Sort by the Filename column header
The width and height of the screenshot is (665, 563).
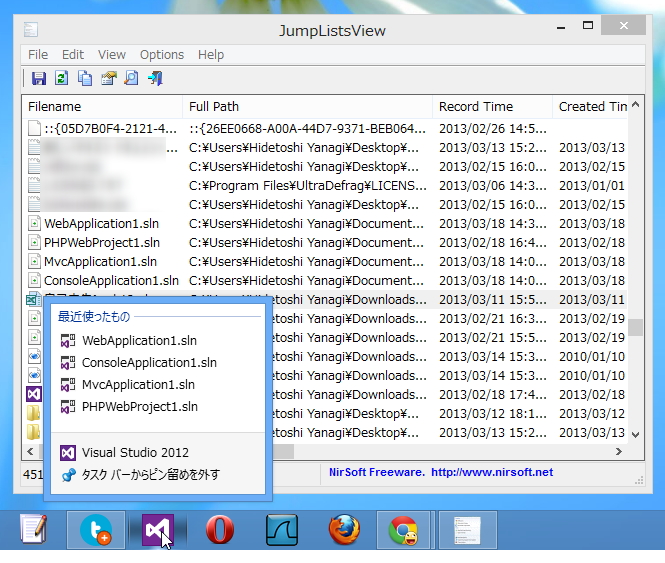[x=102, y=106]
